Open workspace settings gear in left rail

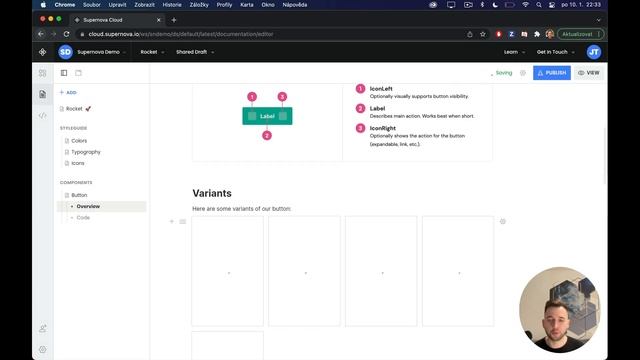click(x=42, y=349)
